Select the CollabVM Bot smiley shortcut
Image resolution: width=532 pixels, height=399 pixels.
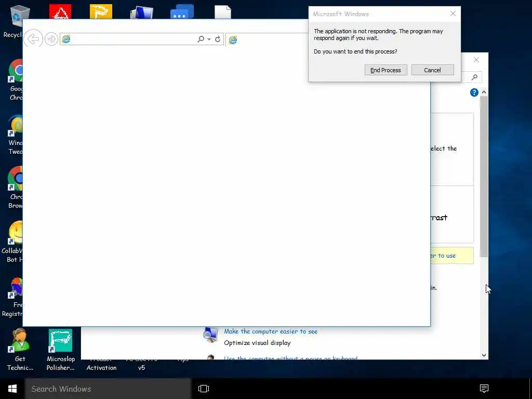[13, 242]
